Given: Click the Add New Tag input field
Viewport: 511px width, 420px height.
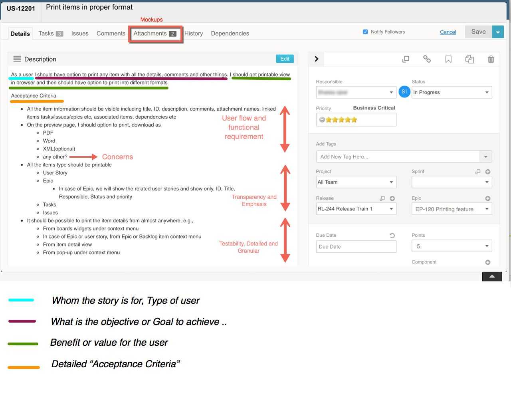Looking at the screenshot, I should 398,157.
